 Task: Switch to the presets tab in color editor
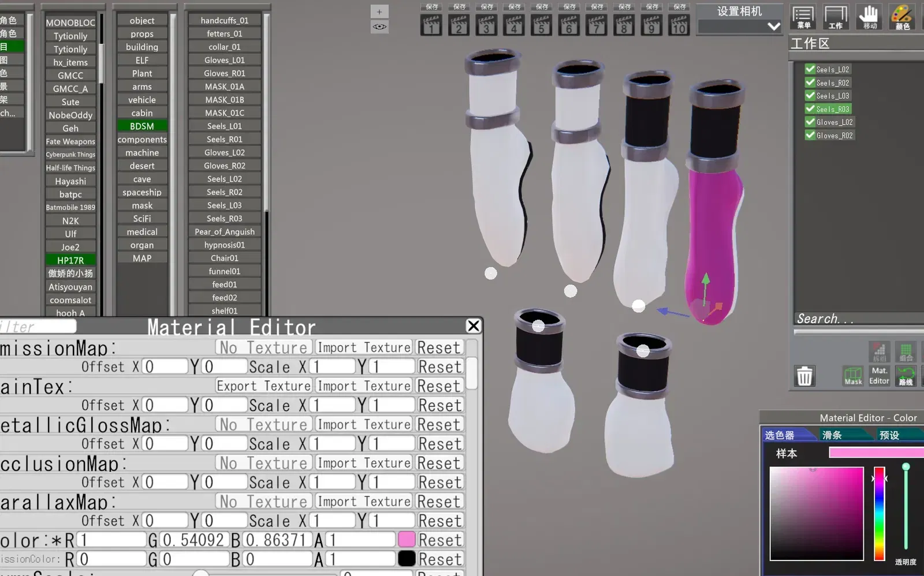[x=889, y=435]
